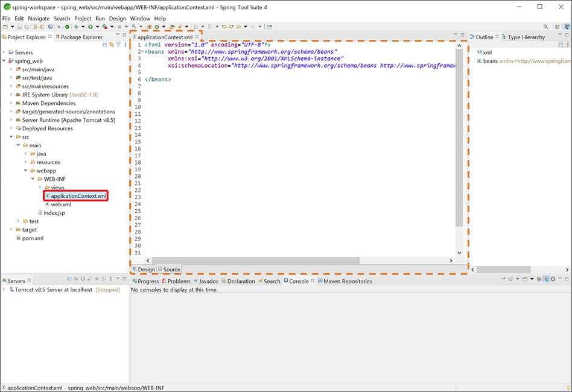Close the applicationContext.xml editor tab
The image size is (572, 392).
coord(197,36)
